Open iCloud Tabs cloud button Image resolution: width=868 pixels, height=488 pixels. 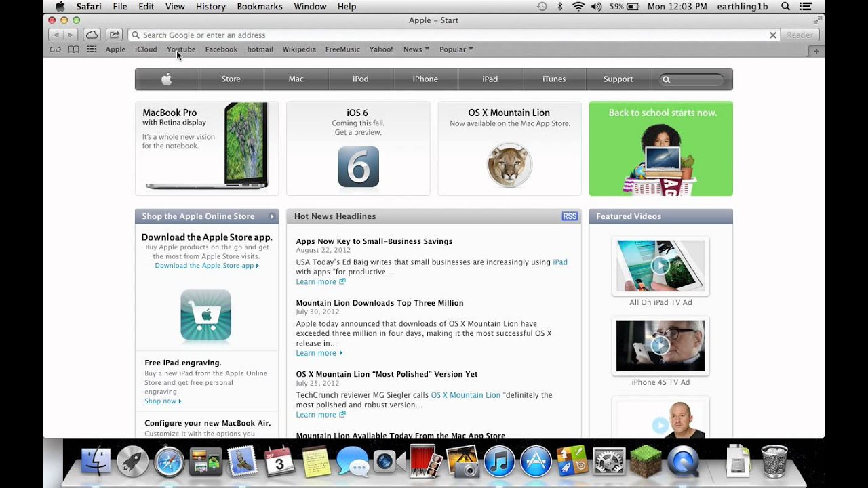pos(92,35)
